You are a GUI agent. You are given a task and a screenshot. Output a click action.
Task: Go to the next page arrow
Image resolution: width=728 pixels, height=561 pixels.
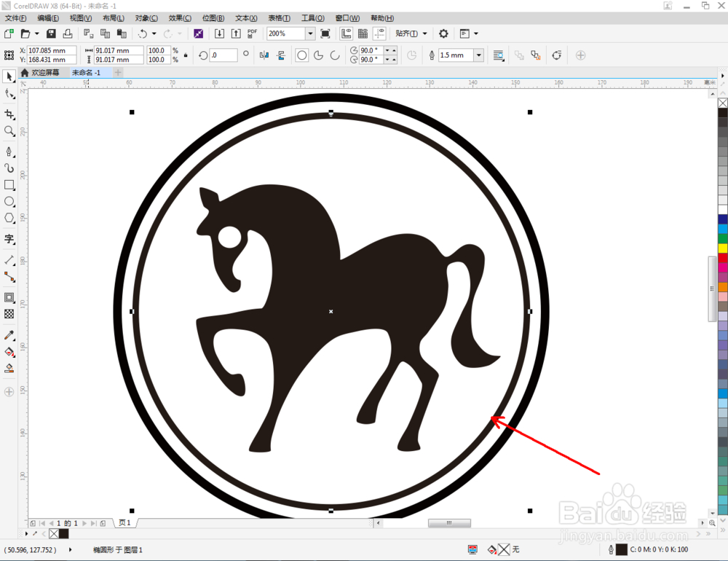[x=84, y=523]
